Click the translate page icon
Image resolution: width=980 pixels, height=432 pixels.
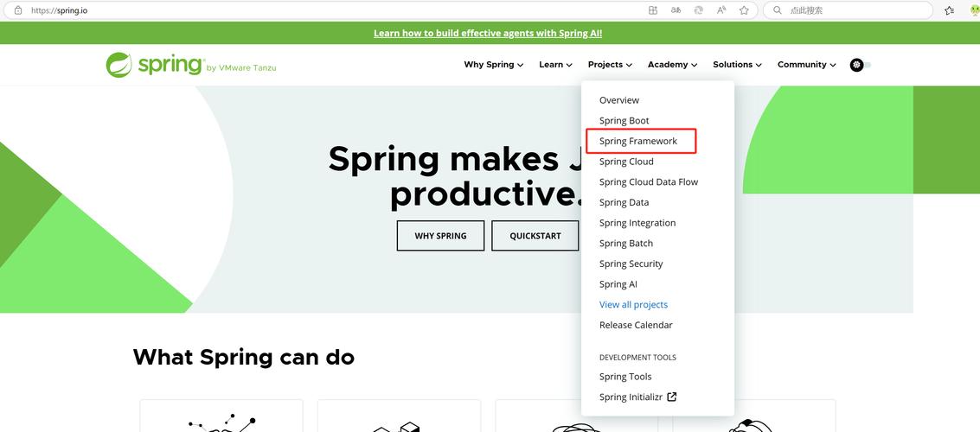(676, 10)
